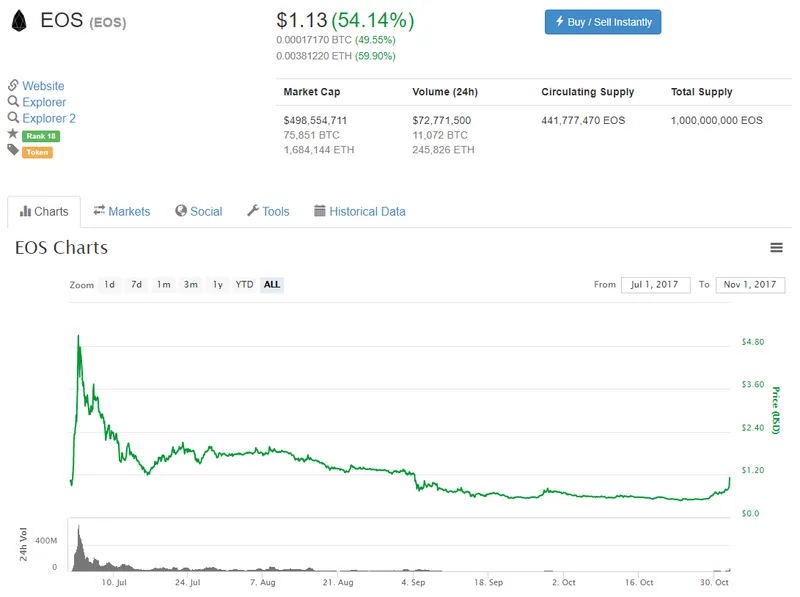Screen dimensions: 800x597
Task: Set chart zoom to 1d
Action: 109,284
